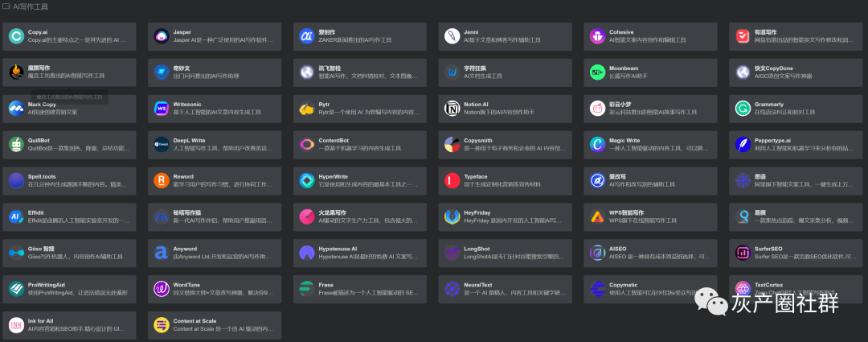Click the 秘塔写作猫 card title
This screenshot has width=868, height=342.
pos(187,213)
